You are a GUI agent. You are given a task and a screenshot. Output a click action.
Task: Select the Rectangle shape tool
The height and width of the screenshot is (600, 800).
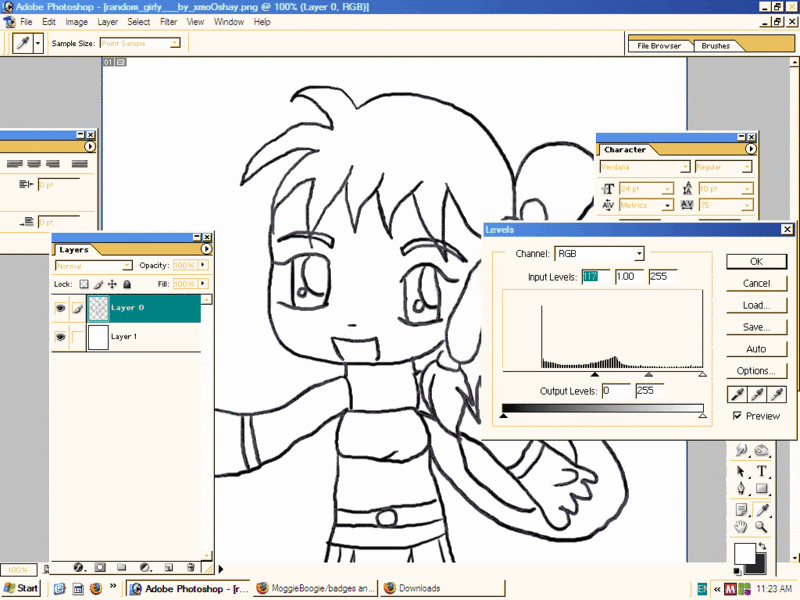click(x=761, y=489)
